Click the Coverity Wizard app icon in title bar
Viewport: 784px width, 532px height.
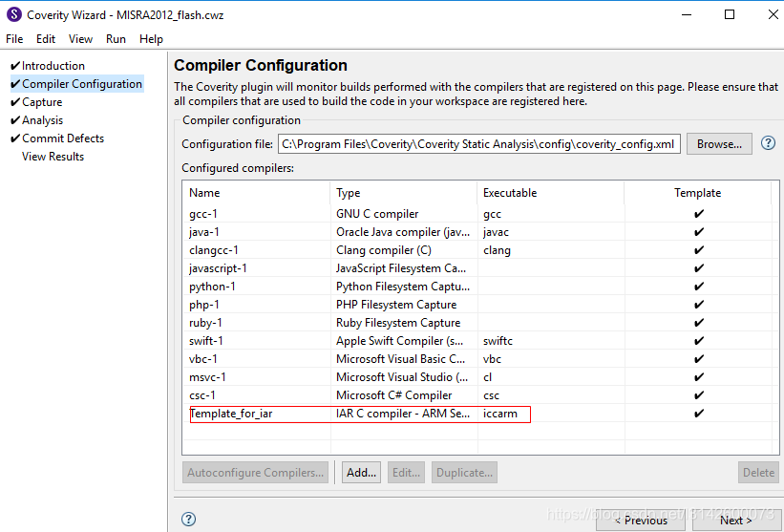pos(14,14)
